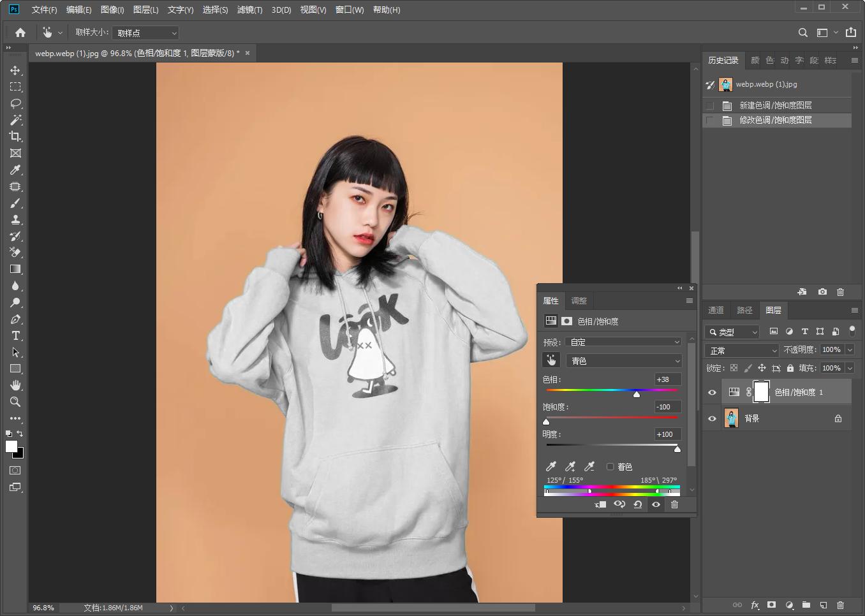Select the Move tool
The height and width of the screenshot is (616, 865).
point(15,70)
